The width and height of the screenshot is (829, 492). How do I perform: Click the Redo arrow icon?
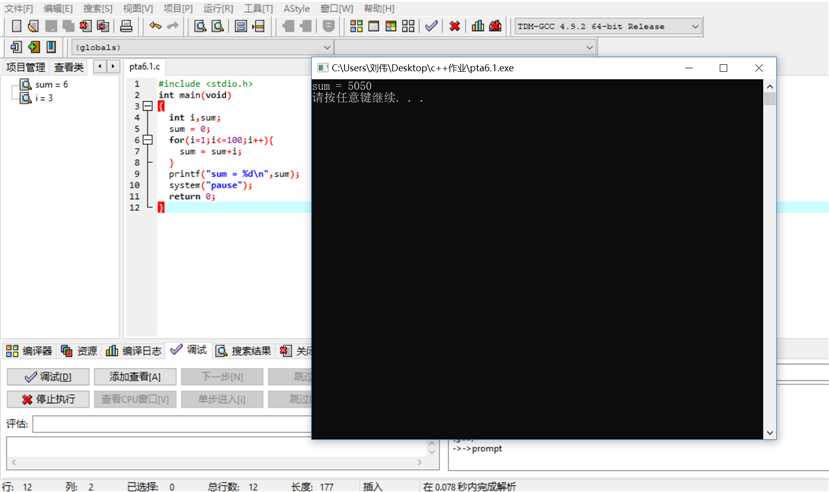172,26
